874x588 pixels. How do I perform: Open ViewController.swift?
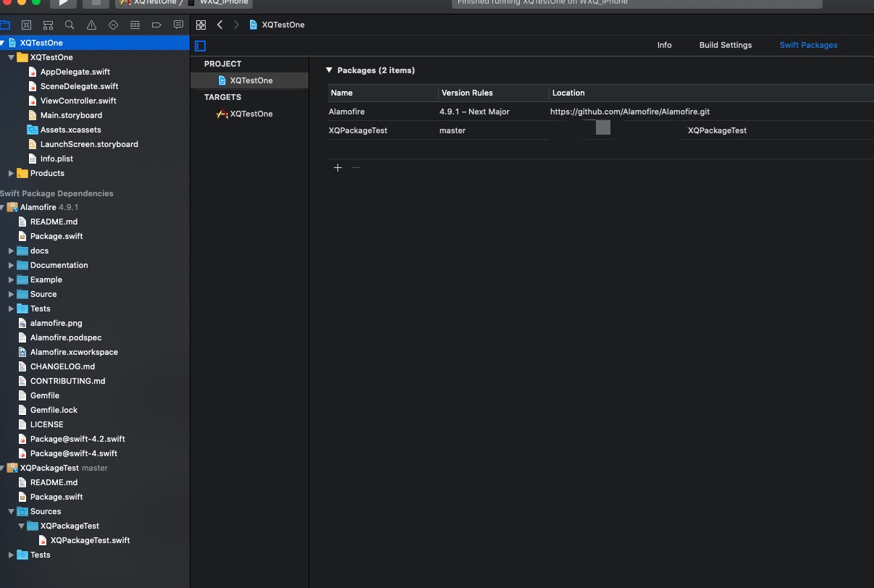pos(78,101)
